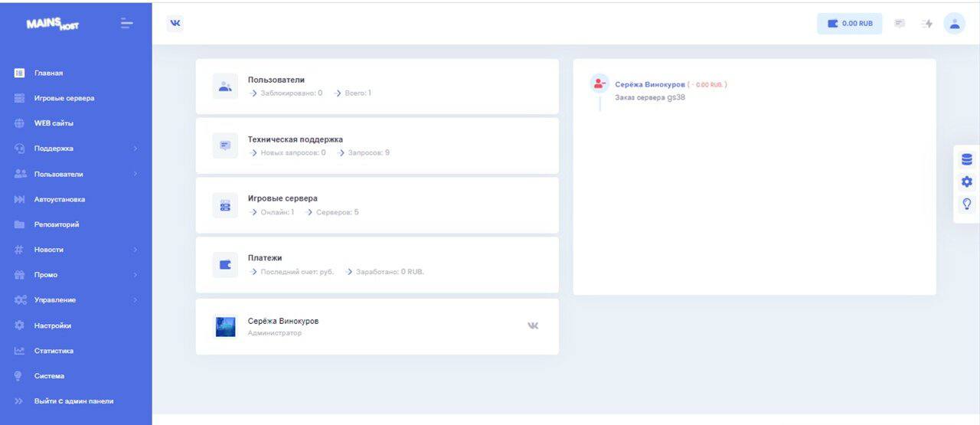Click the database icon on right panel
The image size is (980, 425).
[x=966, y=159]
